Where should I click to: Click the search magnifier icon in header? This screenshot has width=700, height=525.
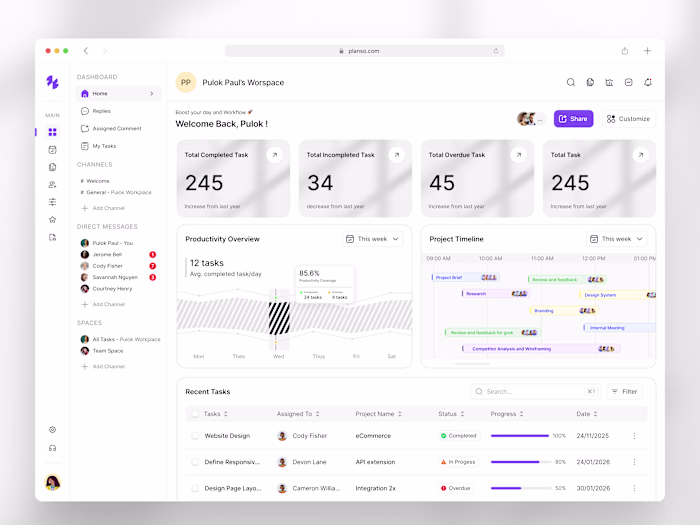571,82
